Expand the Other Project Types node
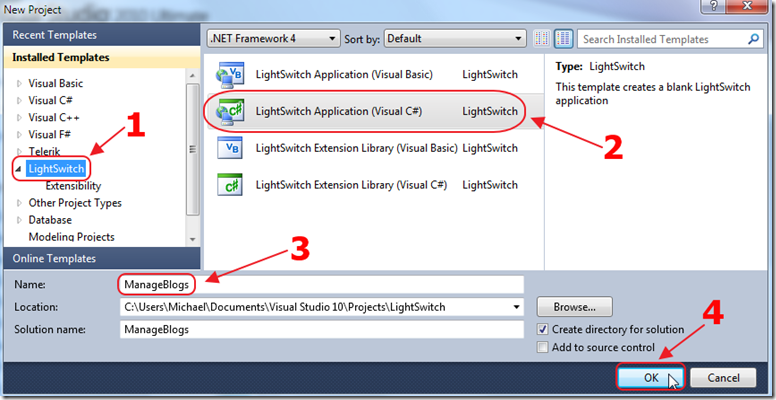 [19, 203]
